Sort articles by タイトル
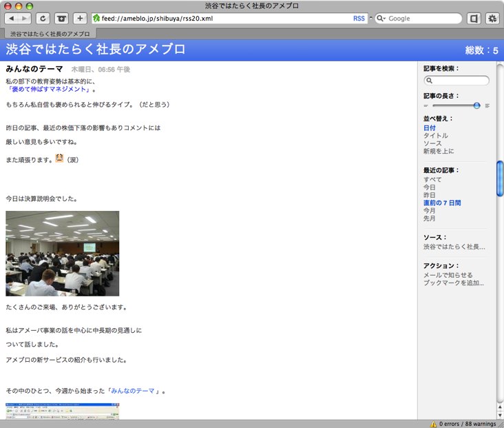Image resolution: width=504 pixels, height=428 pixels. pyautogui.click(x=436, y=136)
